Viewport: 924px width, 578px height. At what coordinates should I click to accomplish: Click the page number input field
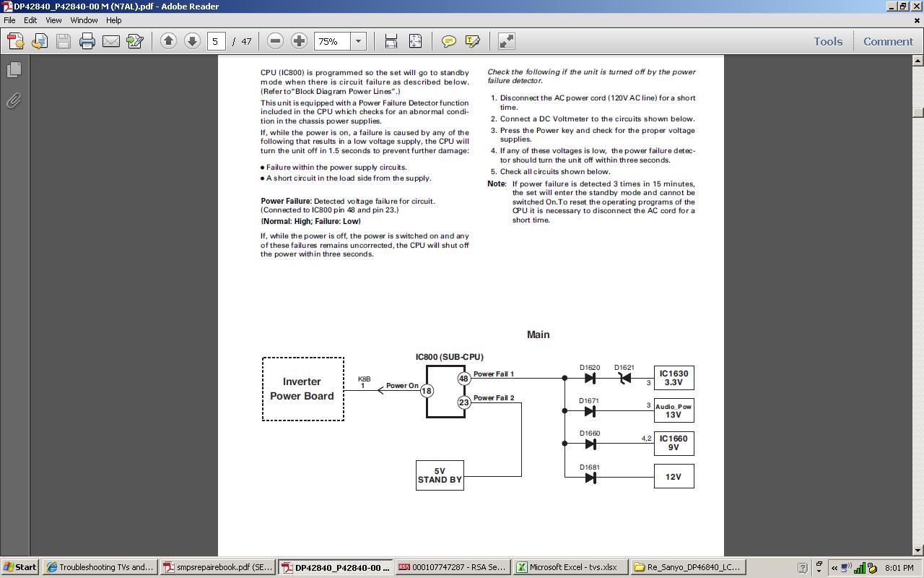coord(215,41)
